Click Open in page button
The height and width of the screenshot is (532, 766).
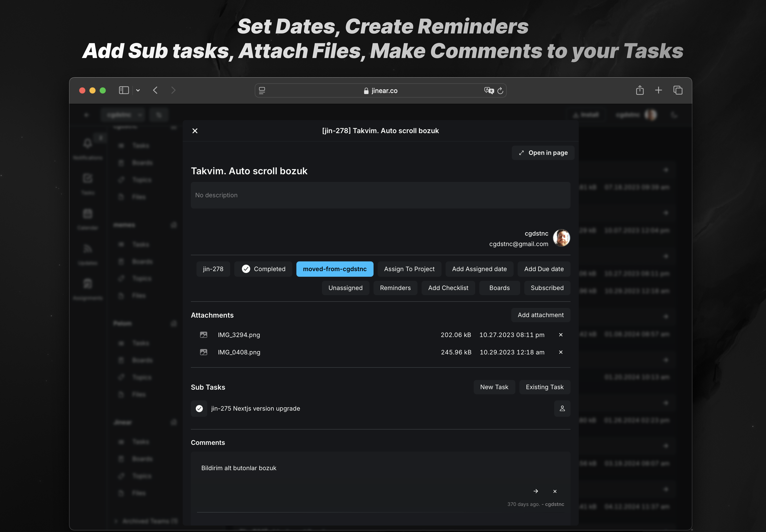click(x=543, y=153)
